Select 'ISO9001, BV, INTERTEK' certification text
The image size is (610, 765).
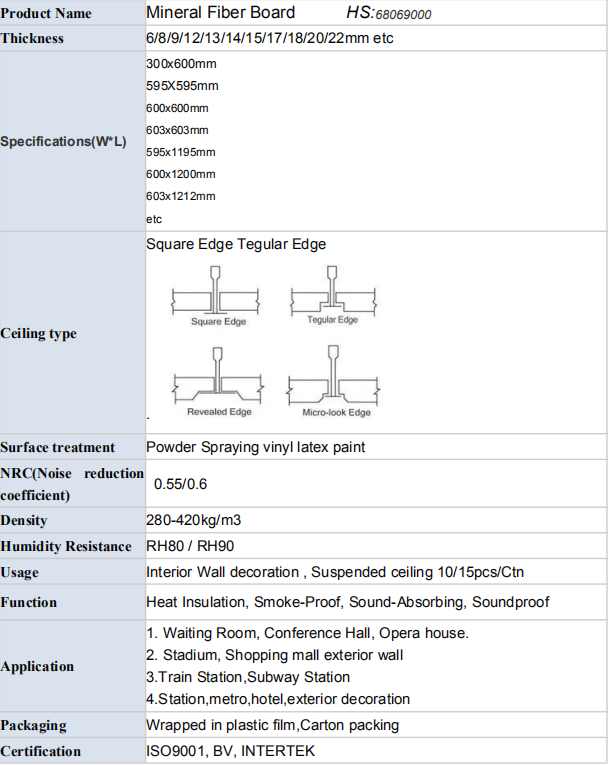231,751
